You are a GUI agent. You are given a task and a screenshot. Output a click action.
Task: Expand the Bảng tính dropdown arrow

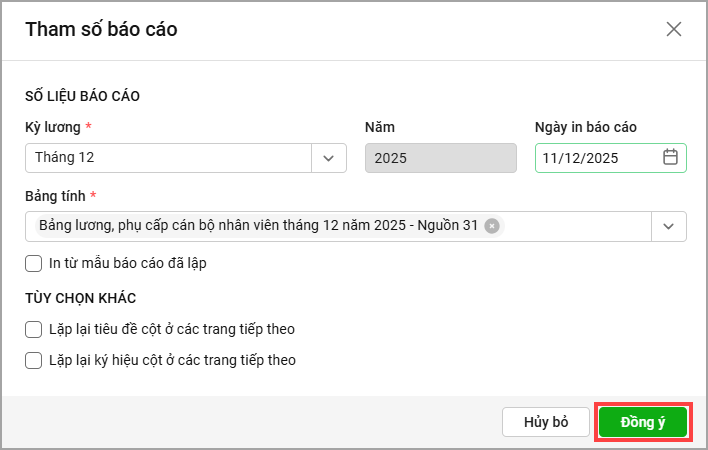(x=669, y=226)
